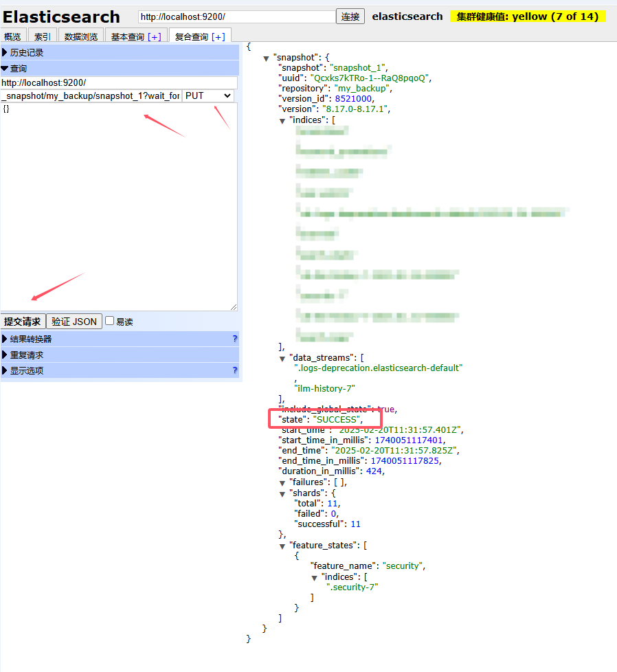Viewport: 617px width, 672px height.
Task: Collapse the "shards" object node
Action: pos(282,494)
